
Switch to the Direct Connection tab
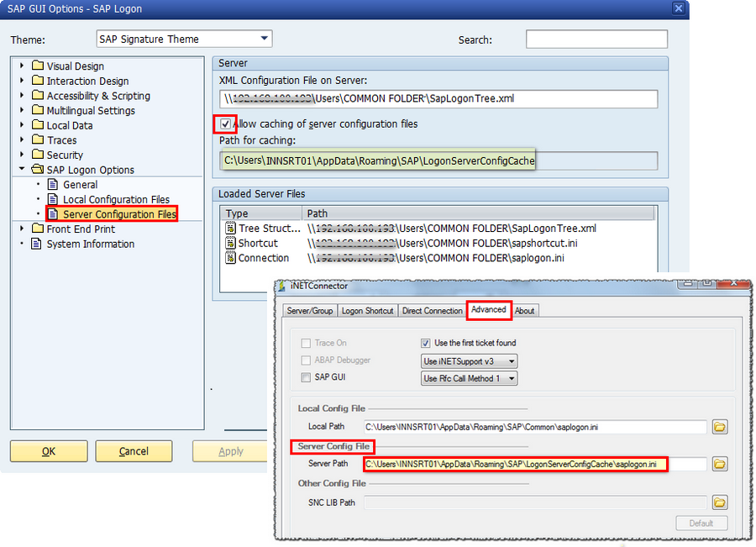pos(432,310)
